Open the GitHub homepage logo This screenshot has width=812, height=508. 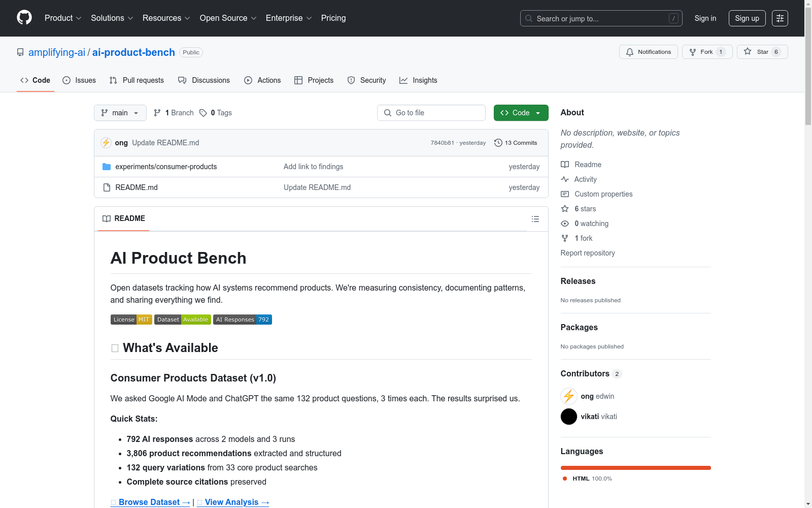[24, 18]
